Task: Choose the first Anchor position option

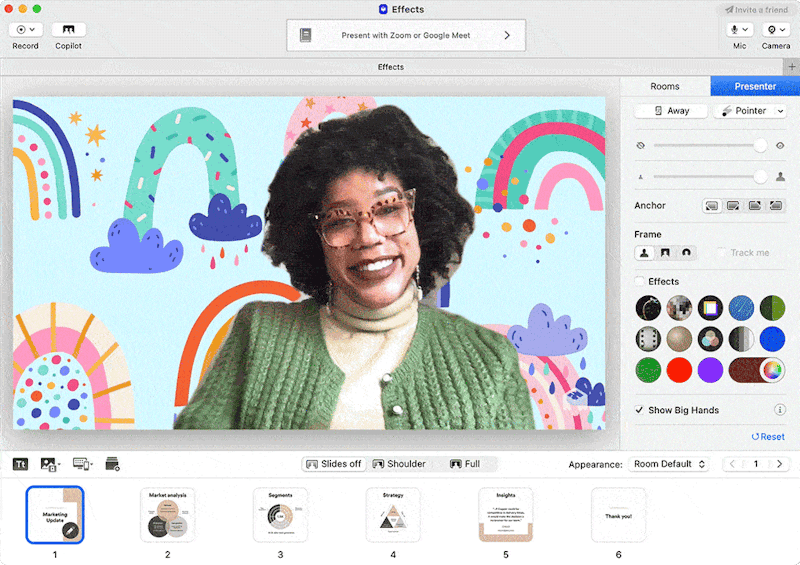Action: (712, 206)
